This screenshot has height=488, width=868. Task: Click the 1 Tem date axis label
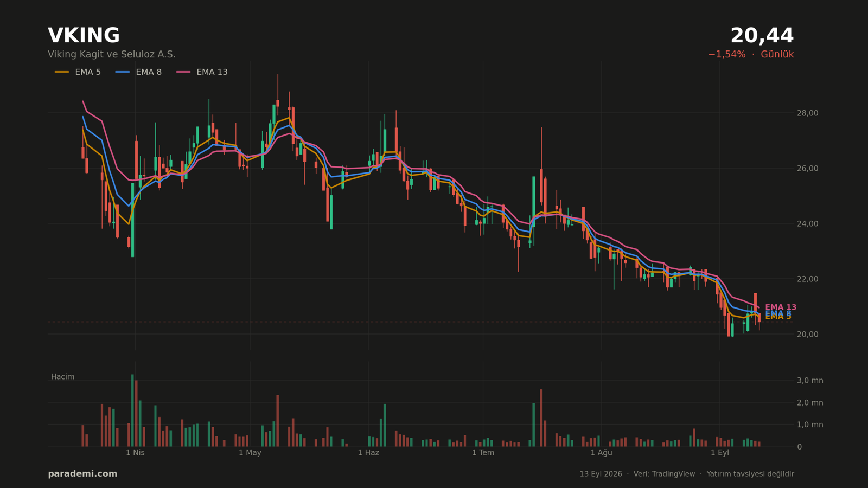click(483, 453)
